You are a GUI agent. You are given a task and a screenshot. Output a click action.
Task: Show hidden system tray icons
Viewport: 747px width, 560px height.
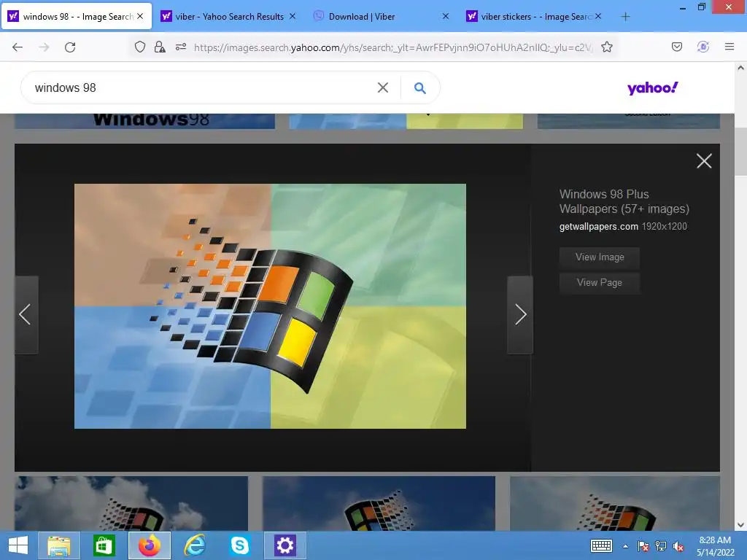[x=625, y=546]
